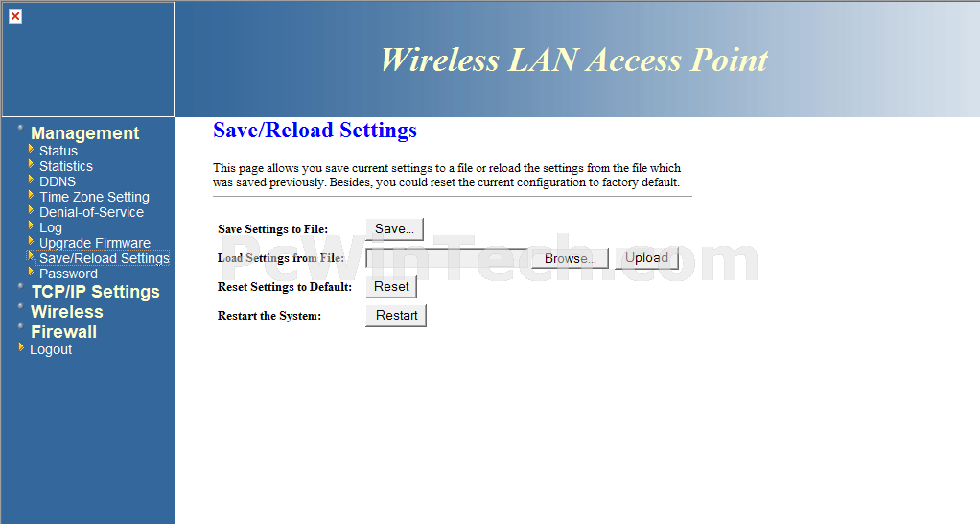Reset settings to factory default

point(391,286)
